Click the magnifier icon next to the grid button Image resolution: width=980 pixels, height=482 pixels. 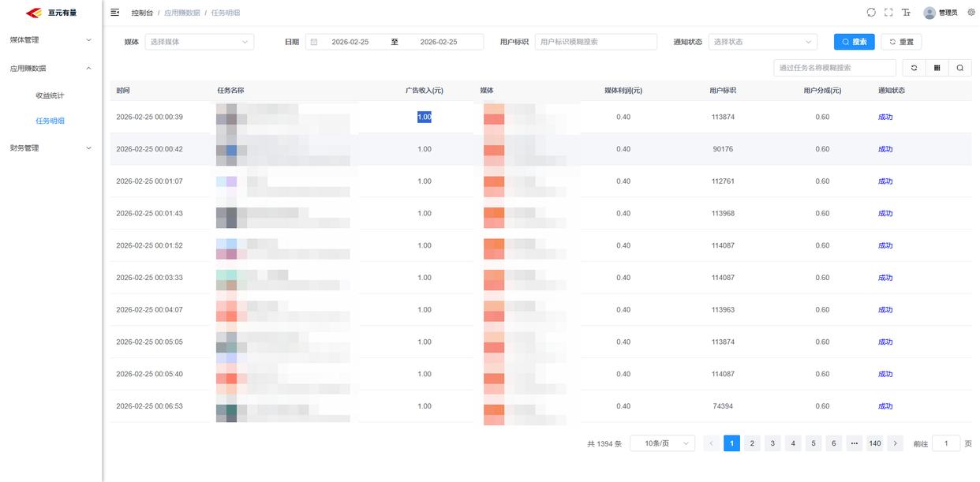tap(960, 68)
